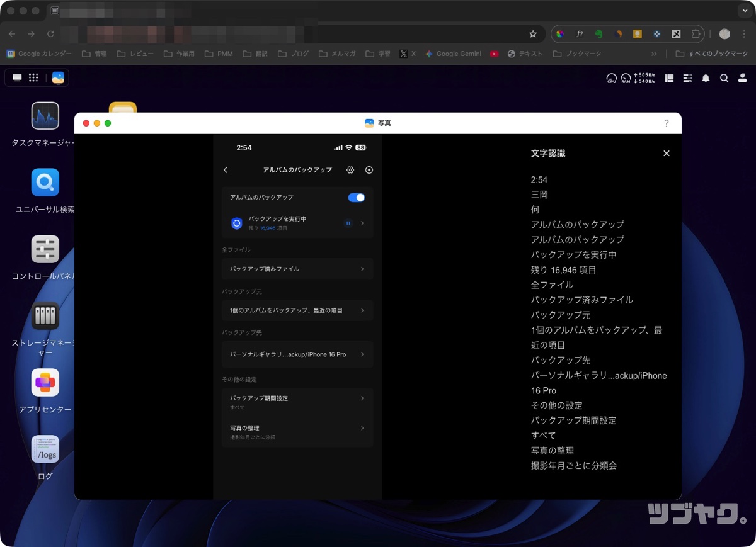Click the help question mark in 写真 window
This screenshot has height=547, width=756.
[x=666, y=123]
